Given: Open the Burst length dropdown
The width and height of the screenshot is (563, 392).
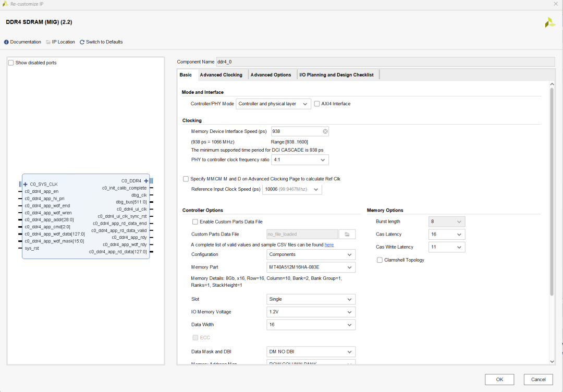Looking at the screenshot, I should (447, 222).
